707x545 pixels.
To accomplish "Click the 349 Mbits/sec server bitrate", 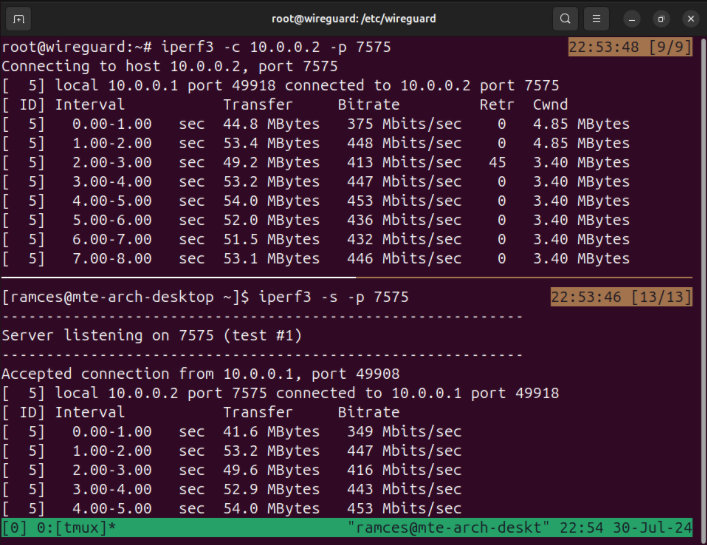I will tap(404, 431).
